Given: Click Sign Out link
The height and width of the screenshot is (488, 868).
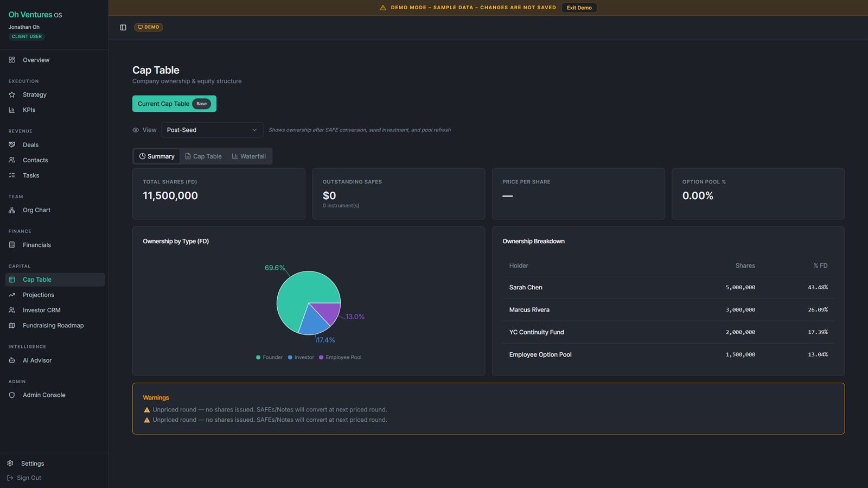Looking at the screenshot, I should tap(29, 478).
